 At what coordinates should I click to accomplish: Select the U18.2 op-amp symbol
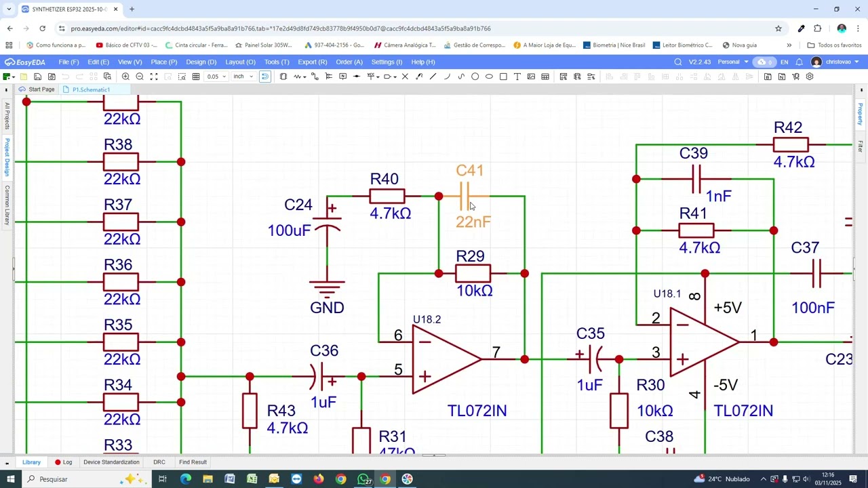[x=448, y=359]
